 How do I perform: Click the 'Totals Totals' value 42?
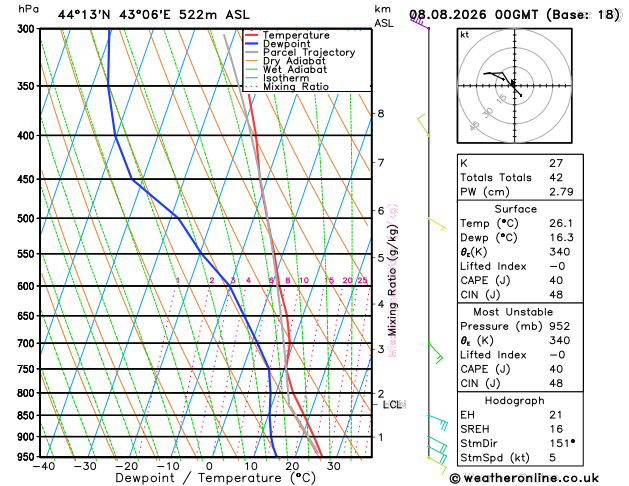pyautogui.click(x=556, y=178)
